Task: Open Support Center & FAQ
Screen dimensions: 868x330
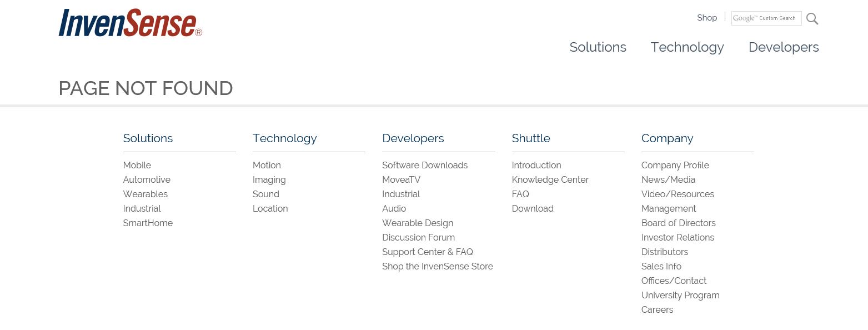Action: pyautogui.click(x=427, y=252)
